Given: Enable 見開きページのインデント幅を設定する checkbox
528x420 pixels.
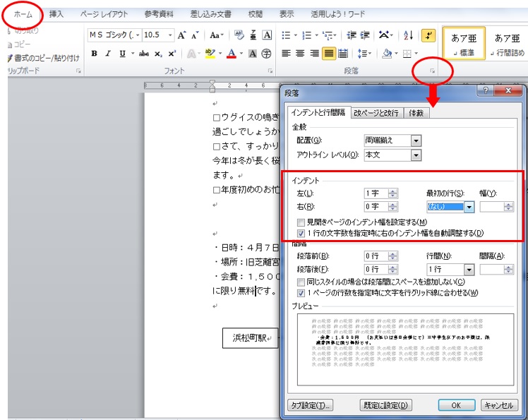Looking at the screenshot, I should [301, 222].
